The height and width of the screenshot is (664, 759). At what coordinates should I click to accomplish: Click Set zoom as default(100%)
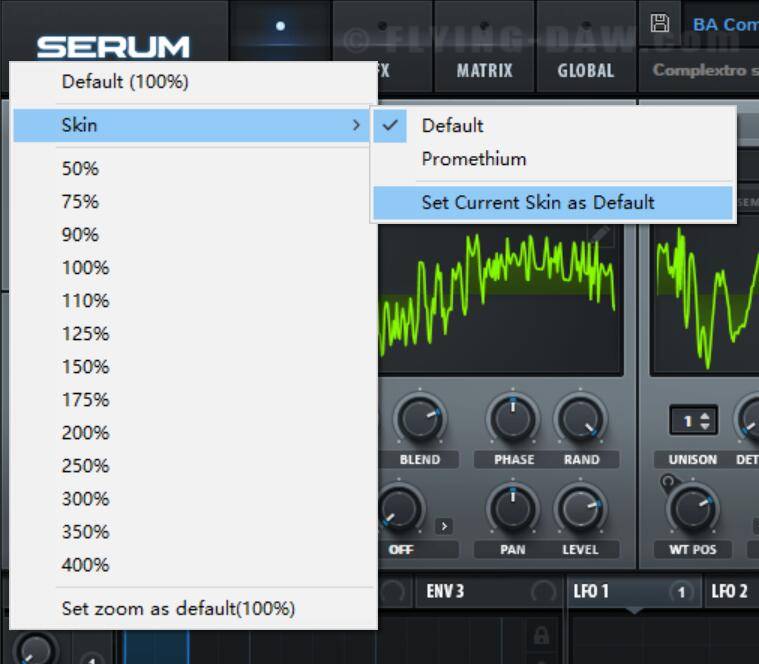pos(193,608)
